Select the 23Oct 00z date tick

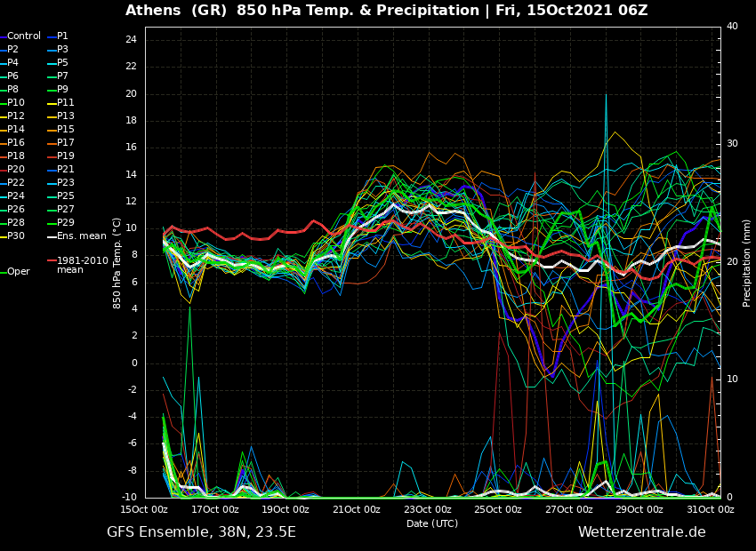pos(428,510)
